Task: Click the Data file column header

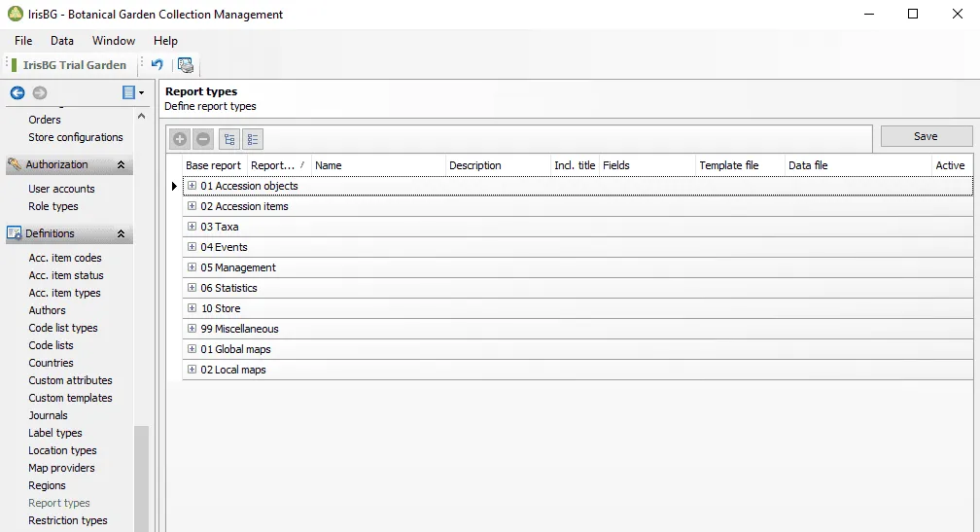Action: click(857, 165)
